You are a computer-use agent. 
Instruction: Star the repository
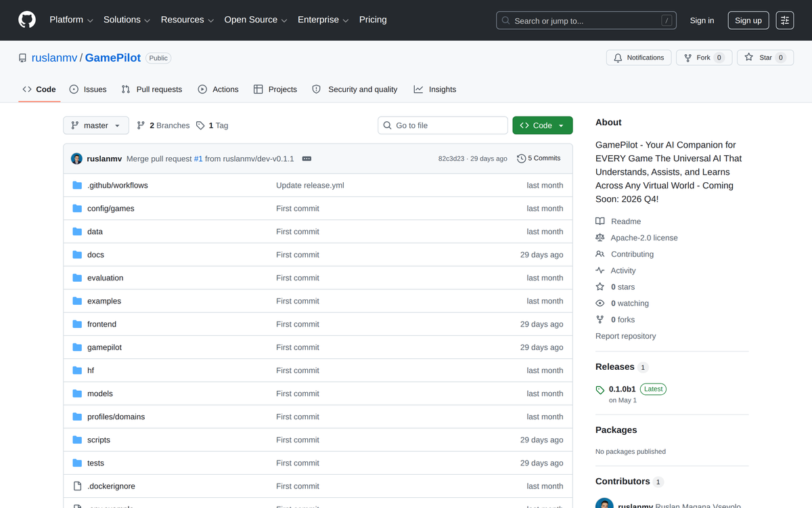pos(765,58)
